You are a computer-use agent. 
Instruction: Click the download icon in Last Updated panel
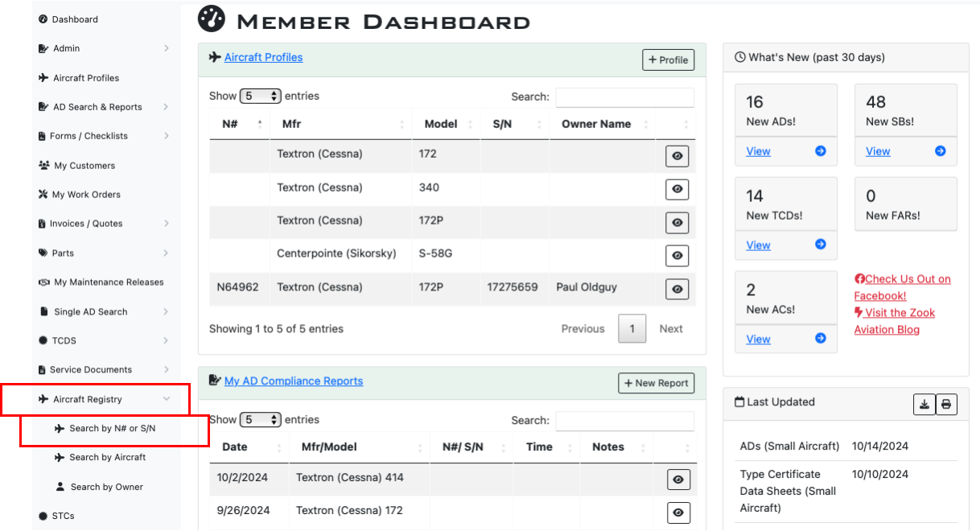[x=924, y=405]
